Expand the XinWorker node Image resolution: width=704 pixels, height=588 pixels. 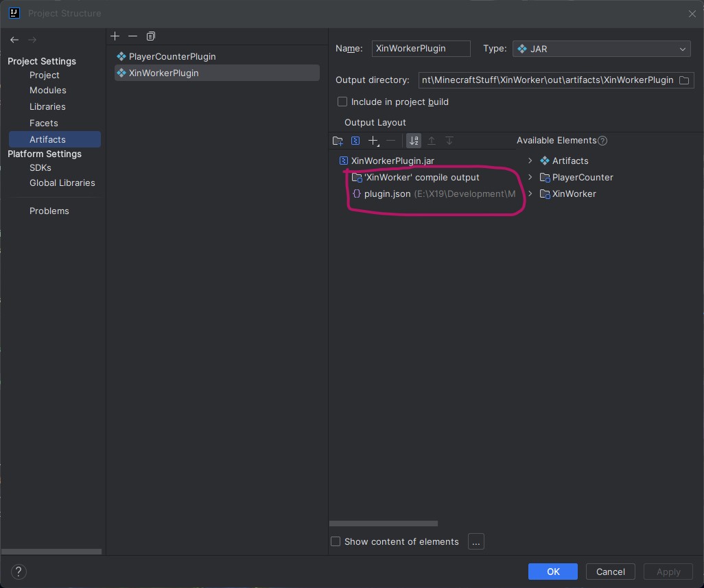tap(530, 194)
